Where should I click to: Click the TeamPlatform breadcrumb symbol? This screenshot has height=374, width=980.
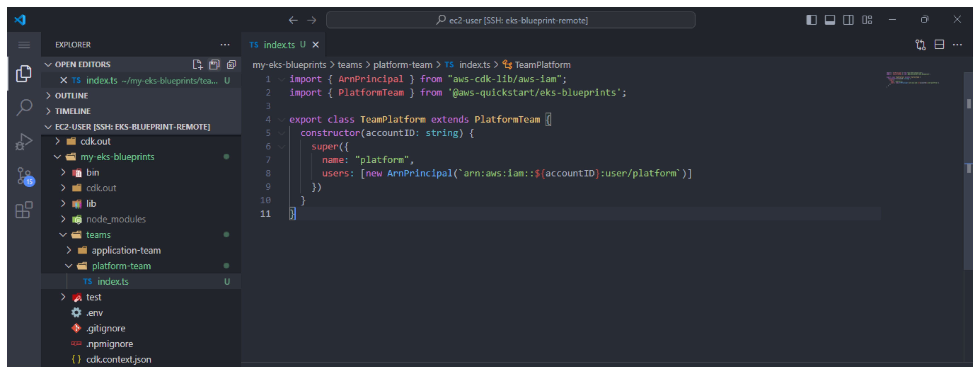coord(542,65)
